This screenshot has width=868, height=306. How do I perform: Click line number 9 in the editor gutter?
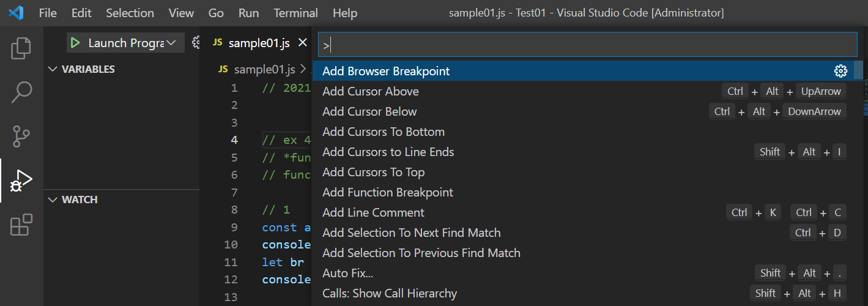click(234, 228)
